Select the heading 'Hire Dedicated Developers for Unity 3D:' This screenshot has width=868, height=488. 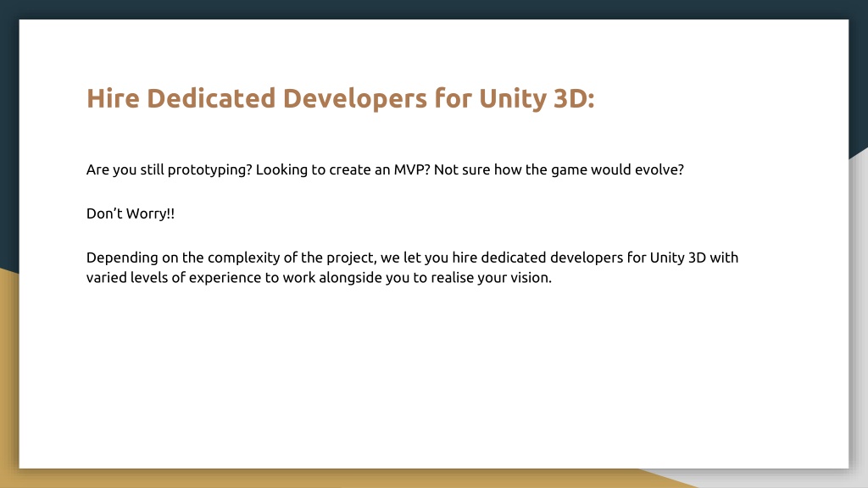341,99
